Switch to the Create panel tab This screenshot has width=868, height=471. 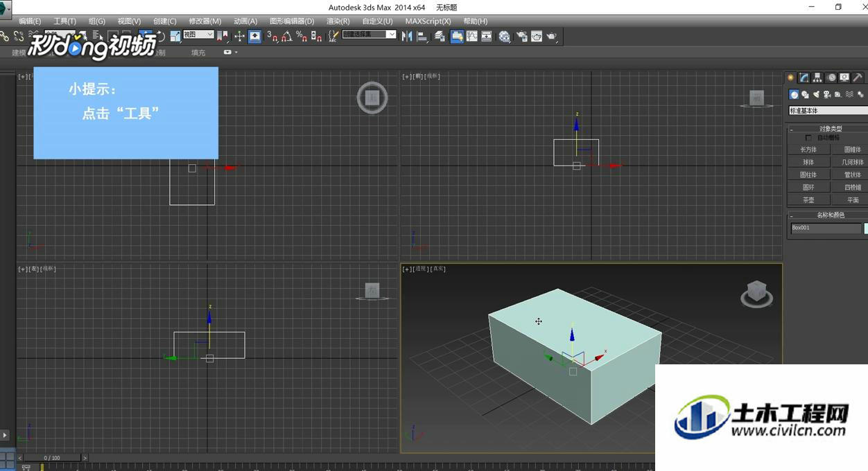pyautogui.click(x=791, y=78)
